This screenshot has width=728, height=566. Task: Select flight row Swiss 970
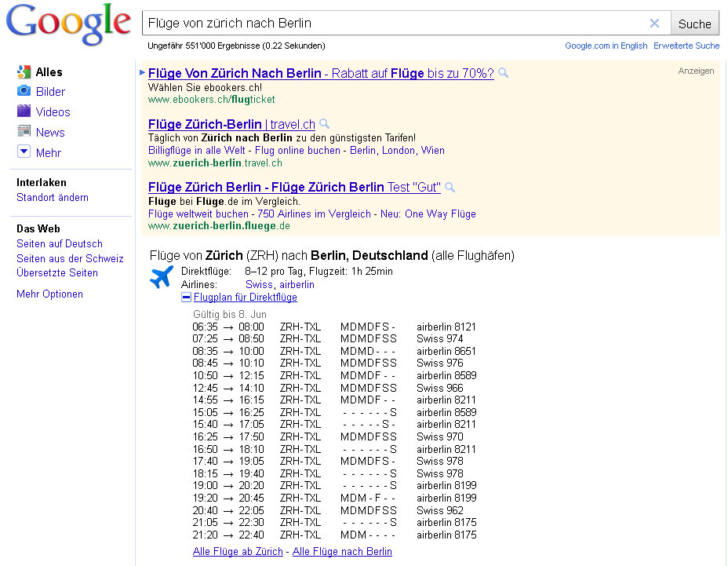tap(328, 436)
